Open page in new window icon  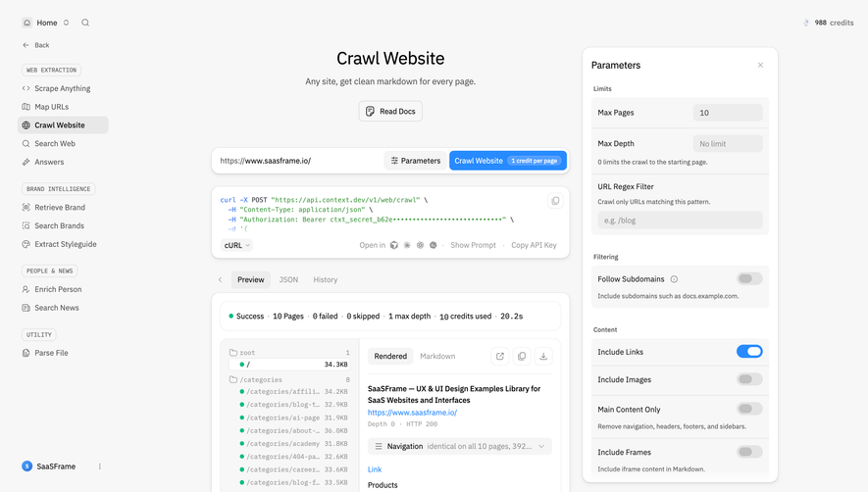coord(500,357)
